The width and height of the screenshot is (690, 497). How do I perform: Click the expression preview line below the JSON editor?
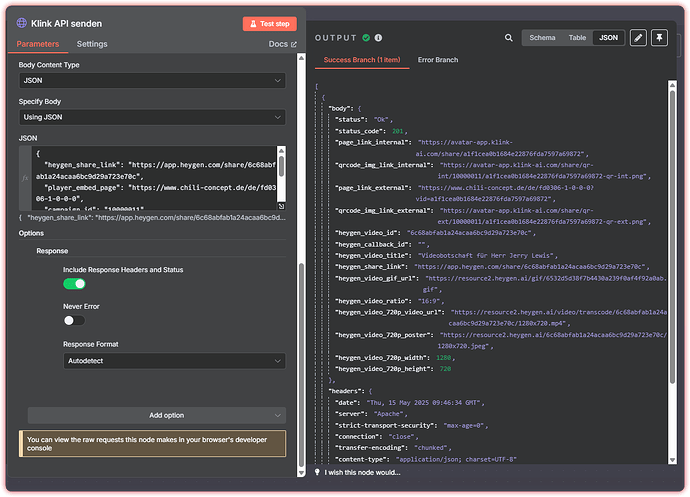pyautogui.click(x=152, y=217)
